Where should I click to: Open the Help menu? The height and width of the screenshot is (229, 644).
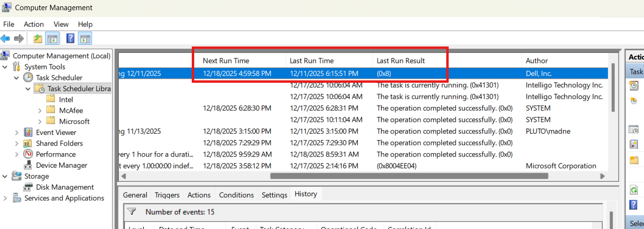(x=85, y=24)
